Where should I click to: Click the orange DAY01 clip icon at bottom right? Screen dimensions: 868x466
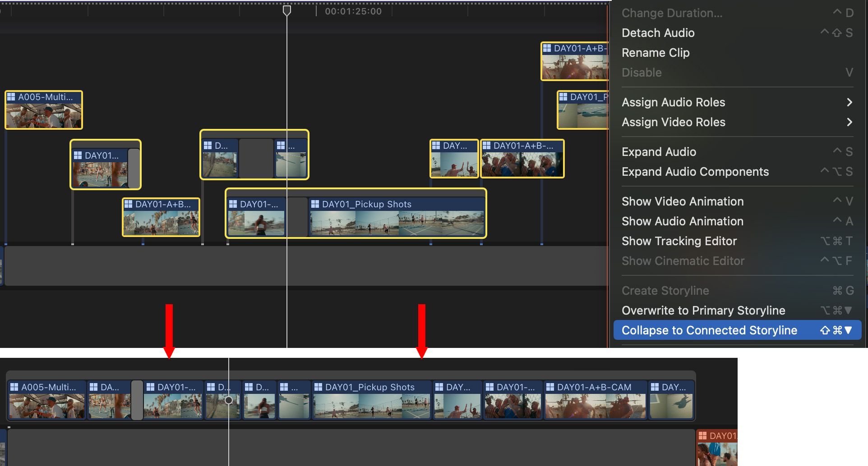tap(702, 436)
